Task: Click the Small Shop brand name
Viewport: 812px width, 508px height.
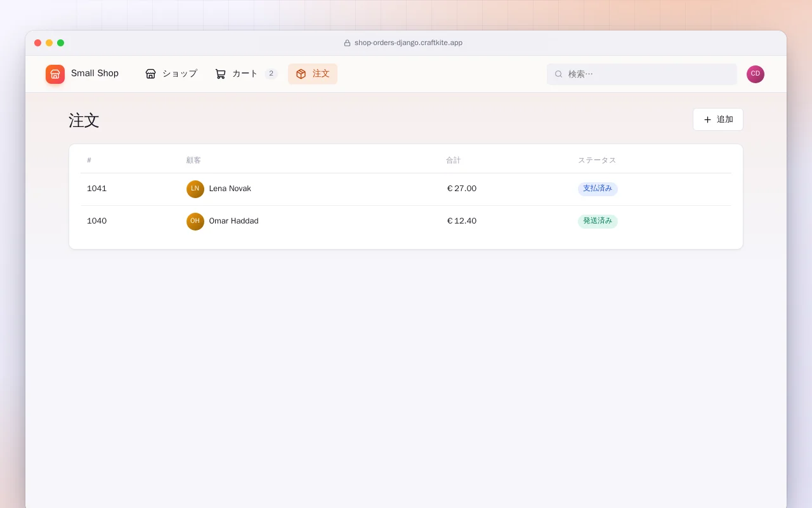Action: [x=95, y=74]
